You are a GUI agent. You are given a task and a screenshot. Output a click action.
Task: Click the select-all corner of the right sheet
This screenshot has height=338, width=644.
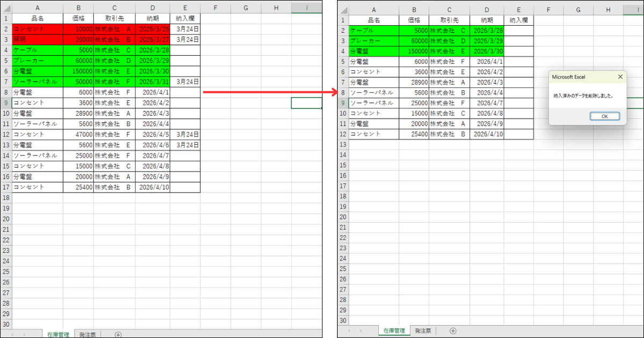(342, 10)
